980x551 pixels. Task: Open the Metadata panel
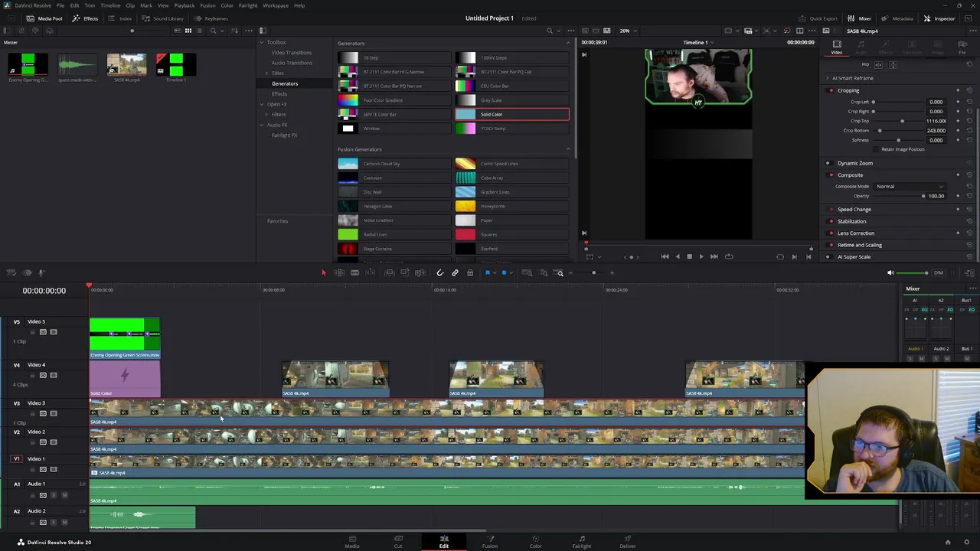point(897,18)
